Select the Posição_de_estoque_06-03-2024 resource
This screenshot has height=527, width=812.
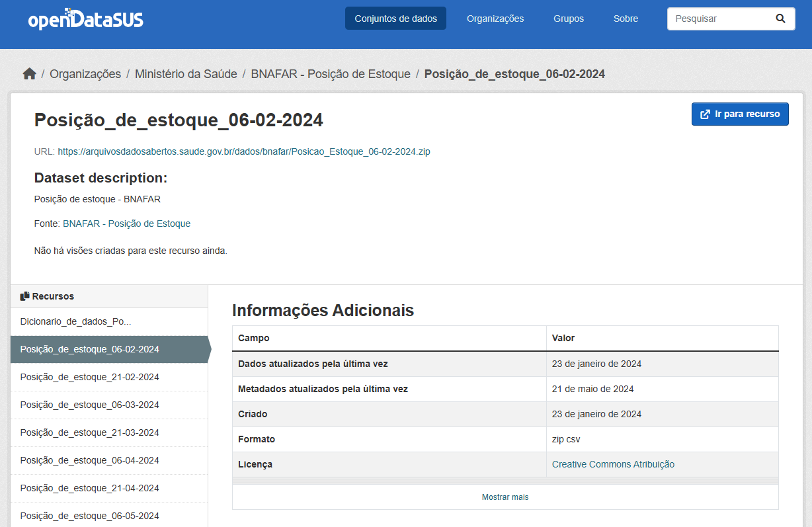109,405
